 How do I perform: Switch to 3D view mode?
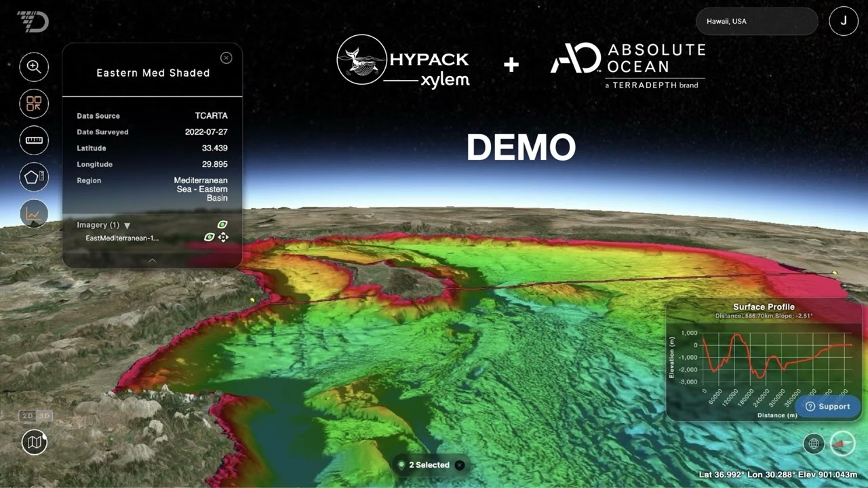point(44,416)
